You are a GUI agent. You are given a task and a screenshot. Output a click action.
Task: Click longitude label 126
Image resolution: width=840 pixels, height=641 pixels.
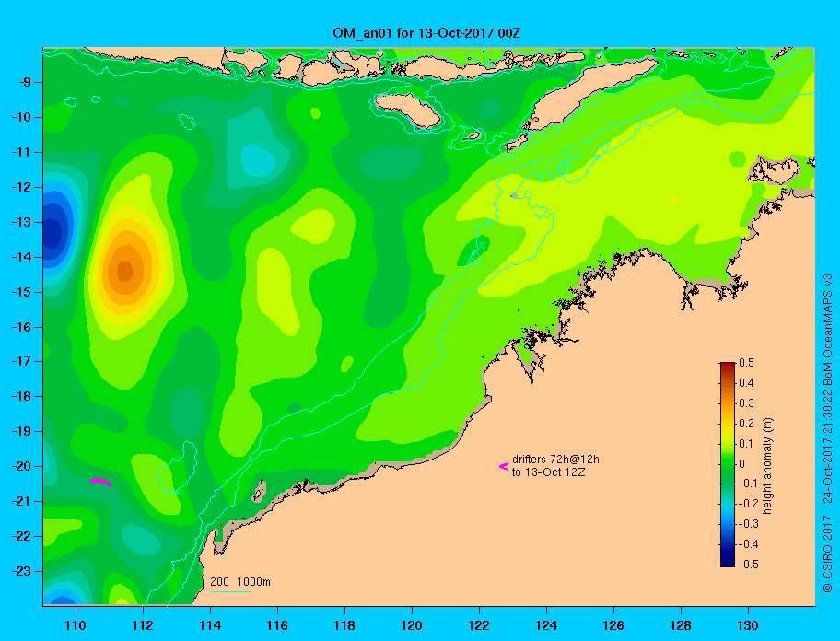click(x=613, y=625)
